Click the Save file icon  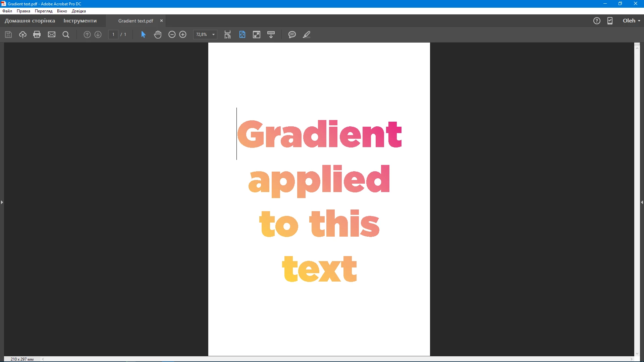coord(8,35)
